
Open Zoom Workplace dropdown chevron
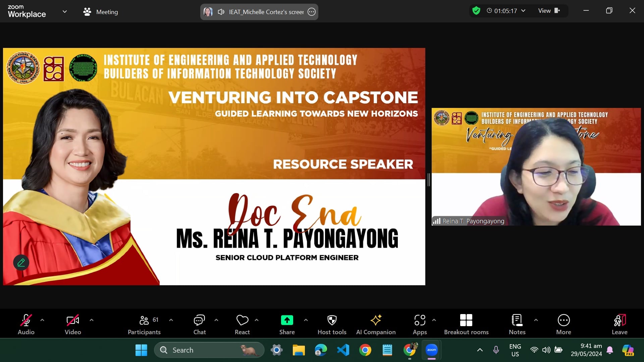click(x=65, y=12)
